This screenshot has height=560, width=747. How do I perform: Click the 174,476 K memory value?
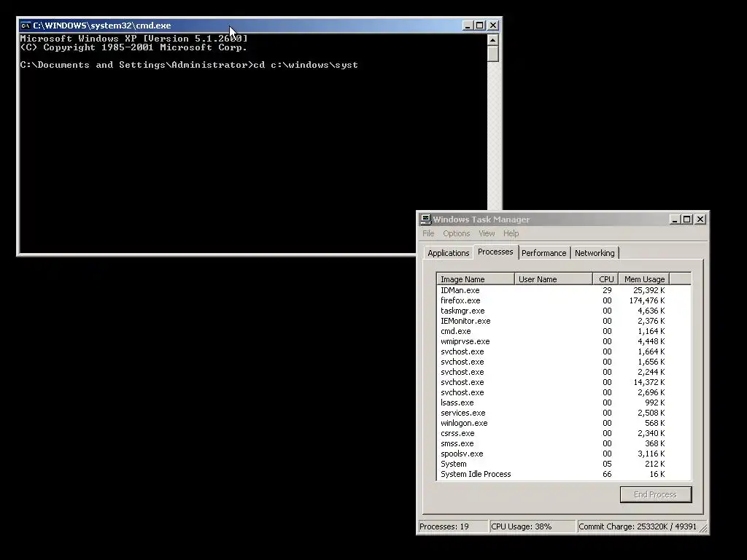(646, 300)
